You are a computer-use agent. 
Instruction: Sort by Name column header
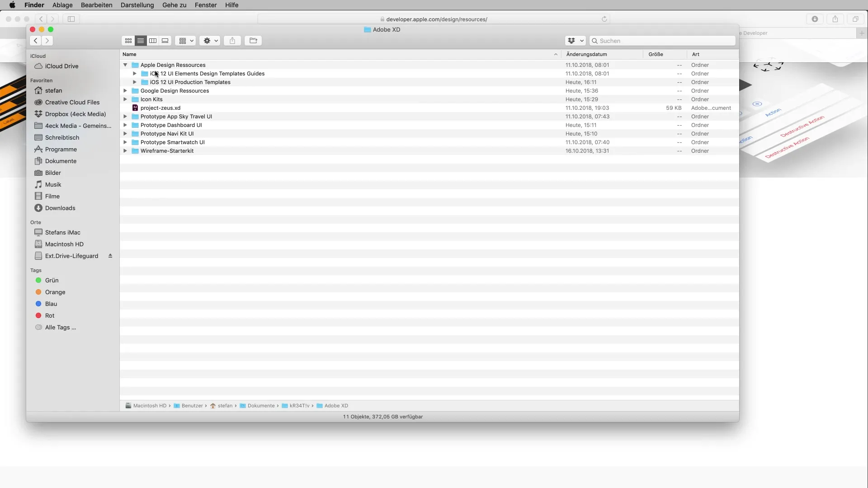340,54
